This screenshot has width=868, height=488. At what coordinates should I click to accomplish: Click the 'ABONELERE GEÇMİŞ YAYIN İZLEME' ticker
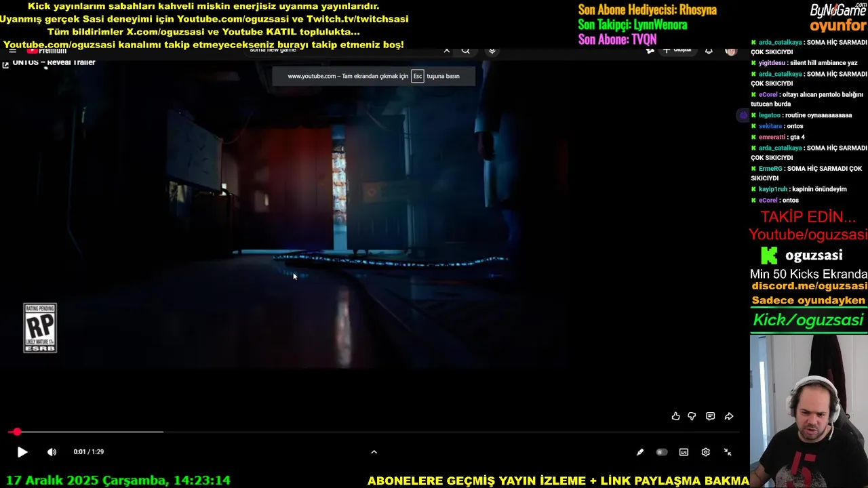(x=557, y=481)
